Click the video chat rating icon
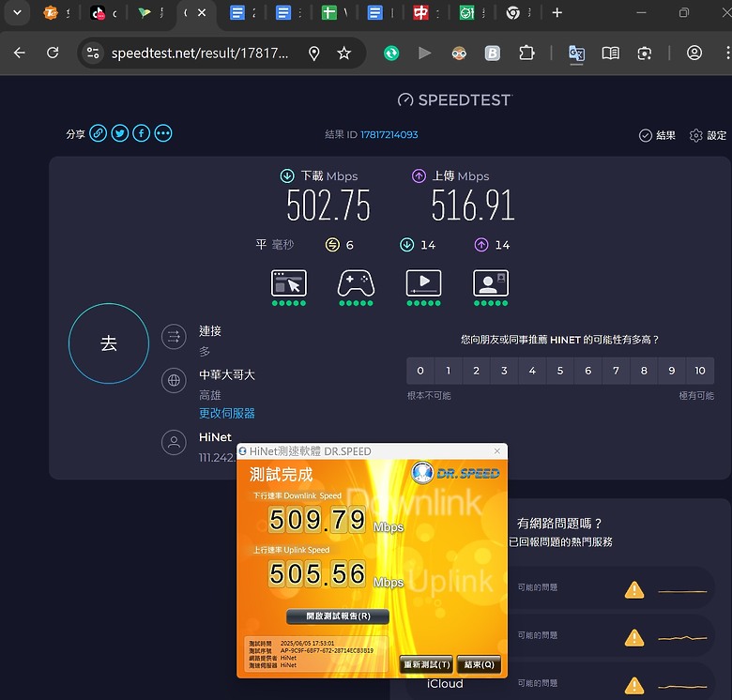The image size is (732, 700). (x=491, y=283)
